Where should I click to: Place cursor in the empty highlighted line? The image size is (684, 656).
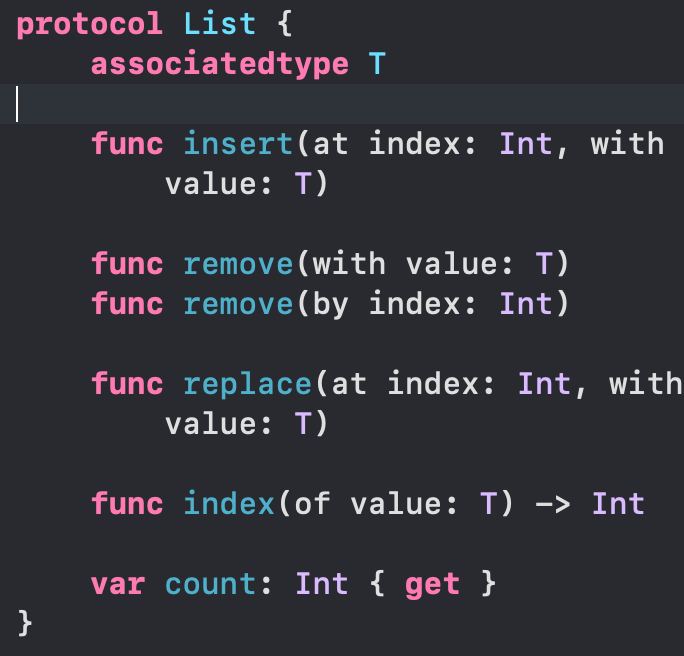point(342,104)
